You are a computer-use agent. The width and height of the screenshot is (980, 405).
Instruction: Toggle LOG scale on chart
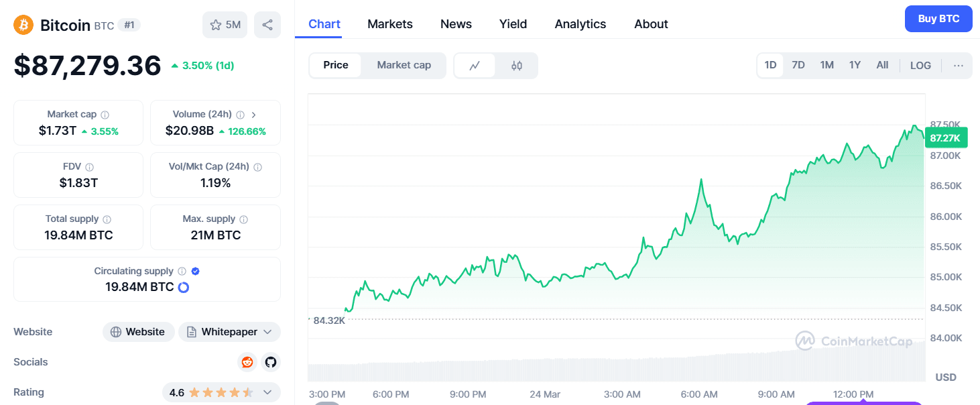click(920, 66)
